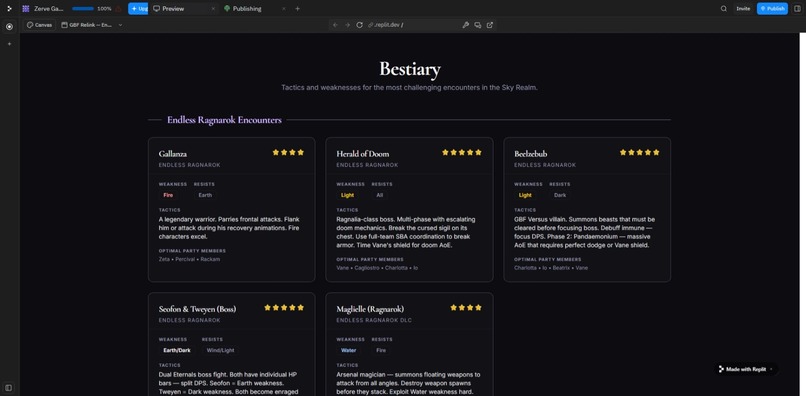
Task: Click Beelzebub's tactics description text
Action: tap(584, 232)
